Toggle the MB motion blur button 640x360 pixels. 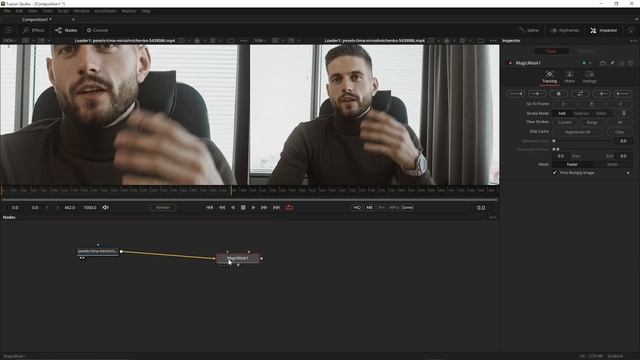click(x=369, y=207)
